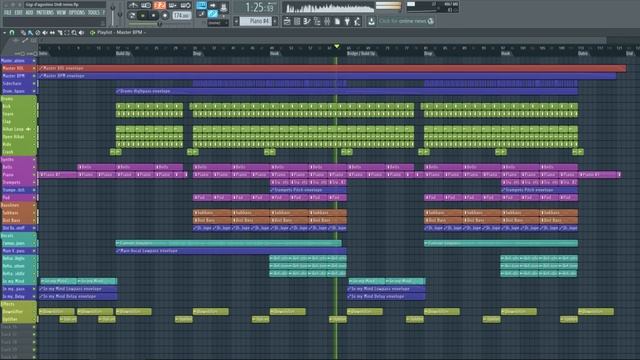The height and width of the screenshot is (360, 640).
Task: Click the download arrow icon beside news
Action: (x=371, y=21)
